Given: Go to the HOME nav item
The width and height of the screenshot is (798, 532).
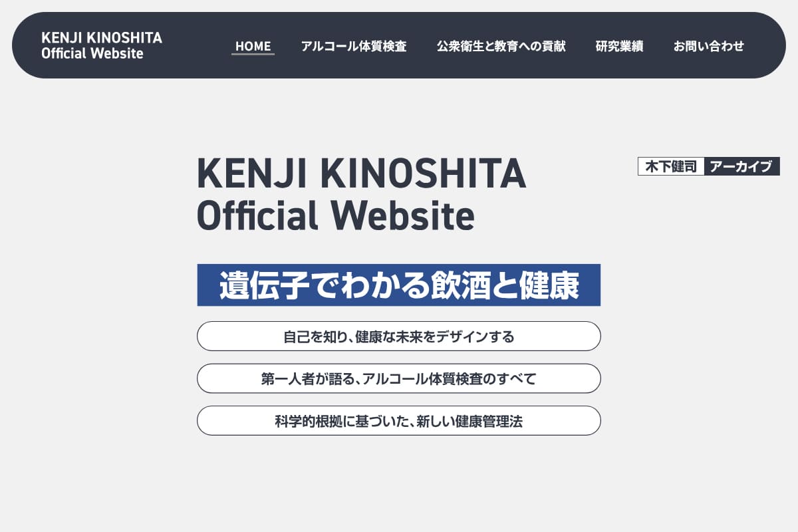Looking at the screenshot, I should point(253,46).
